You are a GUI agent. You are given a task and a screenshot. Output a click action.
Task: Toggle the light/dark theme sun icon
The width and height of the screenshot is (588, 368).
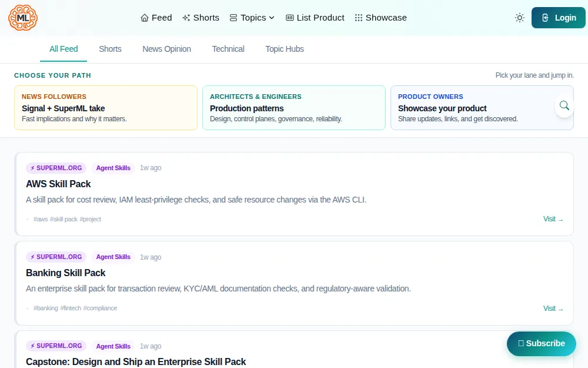tap(519, 18)
